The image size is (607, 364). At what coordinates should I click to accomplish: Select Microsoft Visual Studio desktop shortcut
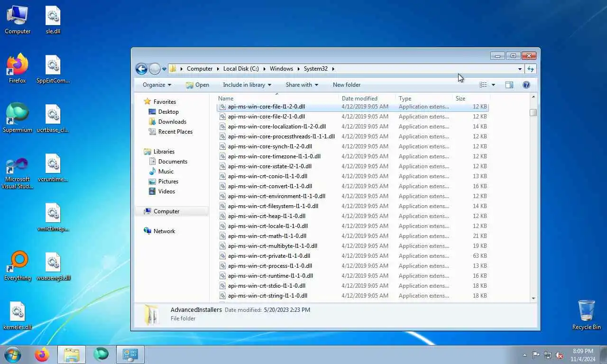[x=18, y=173]
